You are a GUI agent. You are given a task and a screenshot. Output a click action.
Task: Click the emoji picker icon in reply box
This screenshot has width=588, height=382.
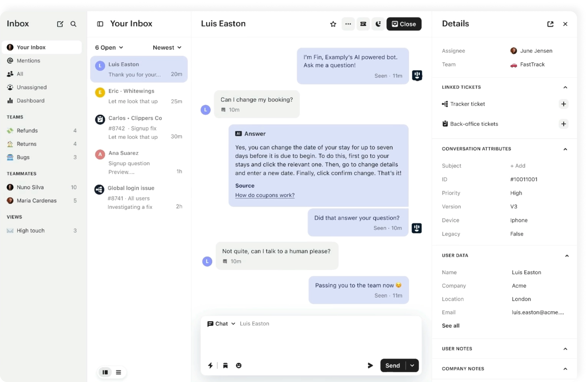click(x=239, y=365)
